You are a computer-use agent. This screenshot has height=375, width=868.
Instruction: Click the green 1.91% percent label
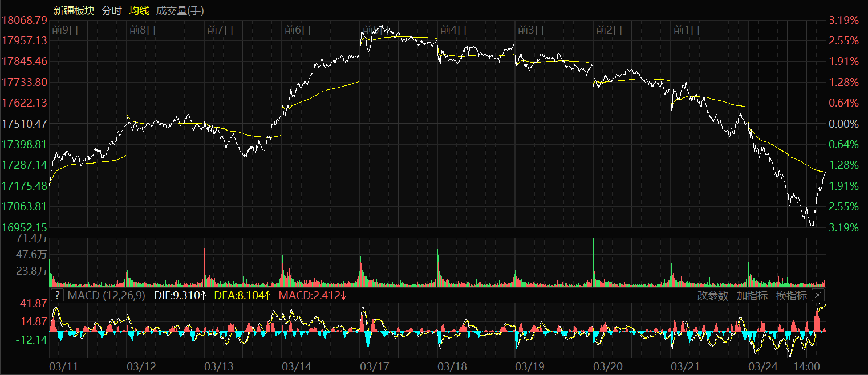(843, 186)
